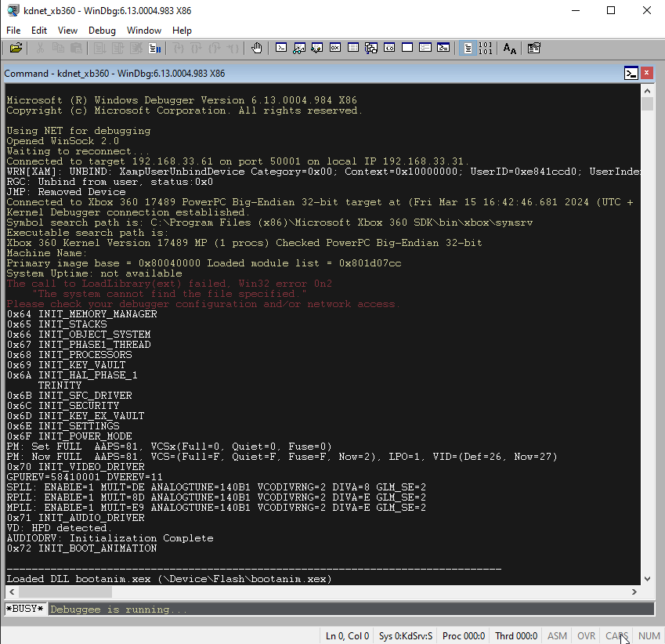Click the ASM status bar indicator
The width and height of the screenshot is (665, 644).
[557, 636]
